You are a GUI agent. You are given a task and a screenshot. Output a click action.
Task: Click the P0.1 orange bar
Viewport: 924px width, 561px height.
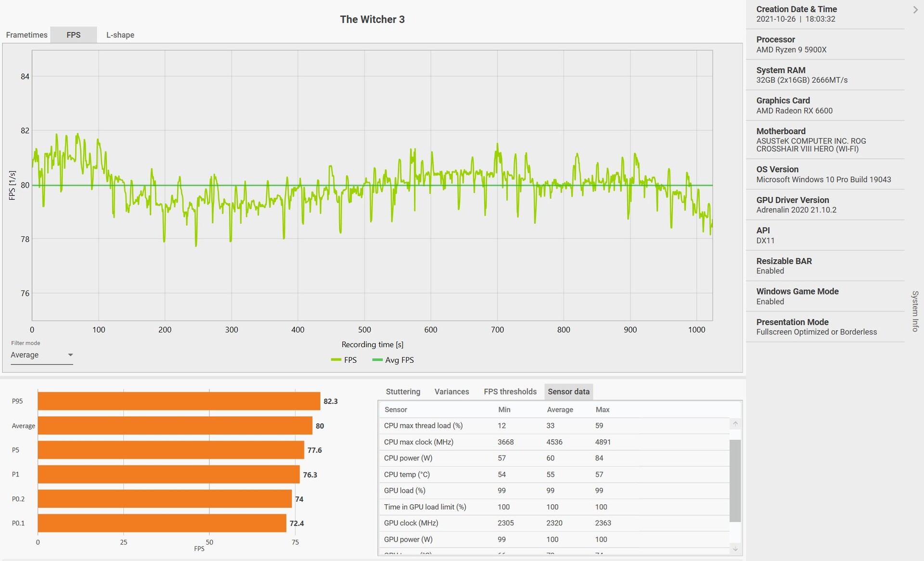click(162, 523)
